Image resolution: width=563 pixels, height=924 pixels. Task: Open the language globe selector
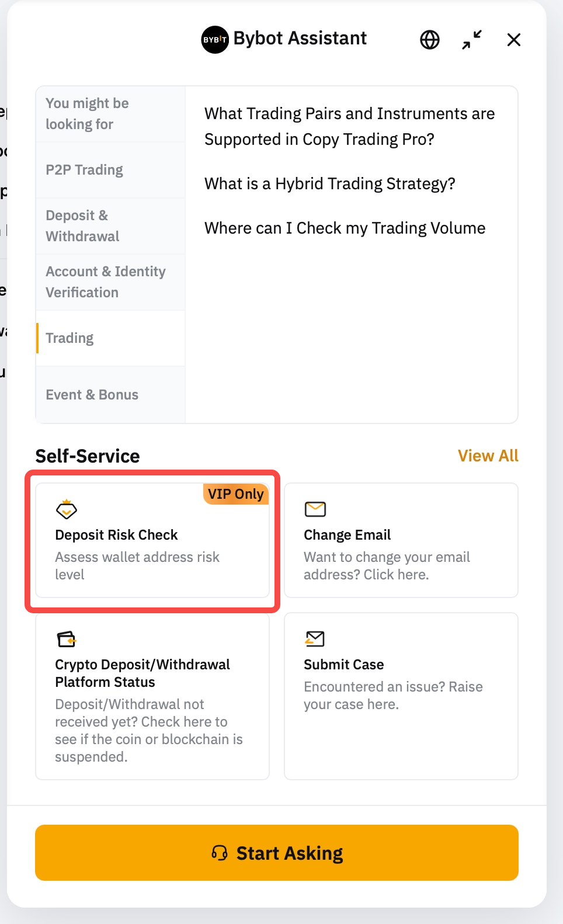(x=430, y=40)
